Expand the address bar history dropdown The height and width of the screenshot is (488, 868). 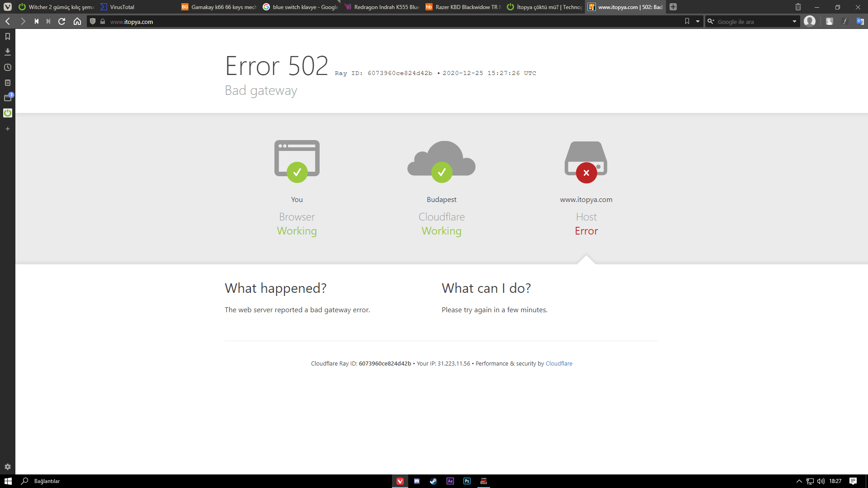click(x=698, y=21)
